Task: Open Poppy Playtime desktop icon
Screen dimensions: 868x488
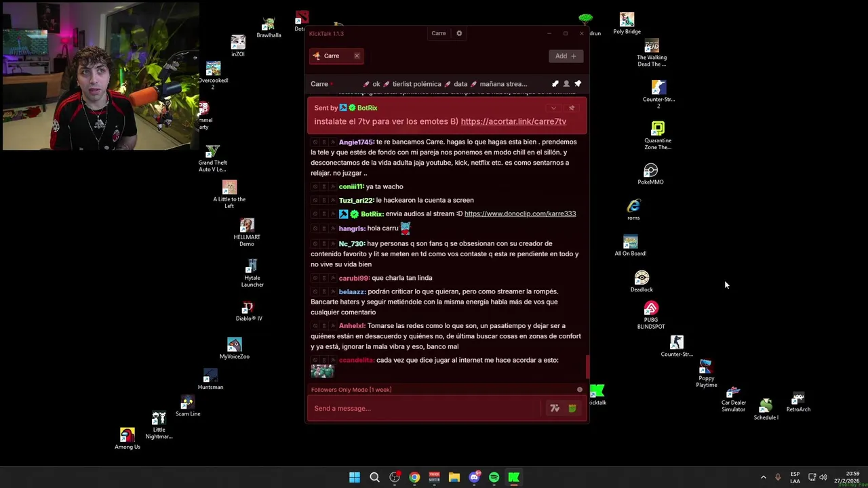Action: click(x=706, y=374)
